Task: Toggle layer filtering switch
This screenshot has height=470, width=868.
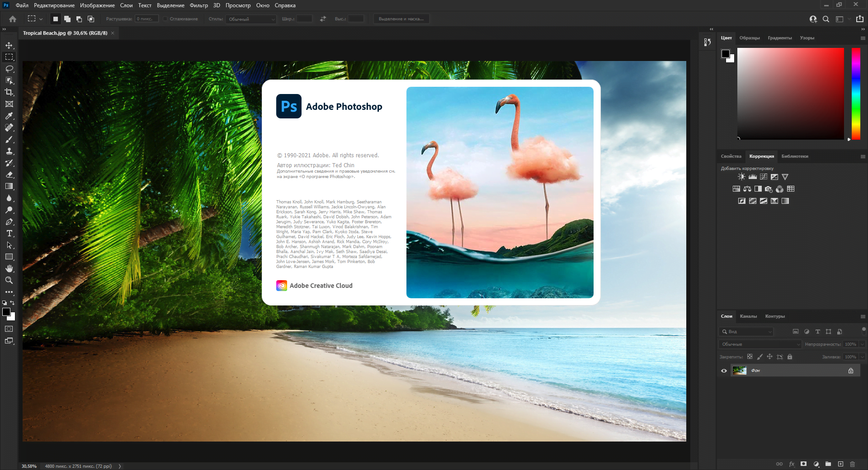Action: pos(863,330)
